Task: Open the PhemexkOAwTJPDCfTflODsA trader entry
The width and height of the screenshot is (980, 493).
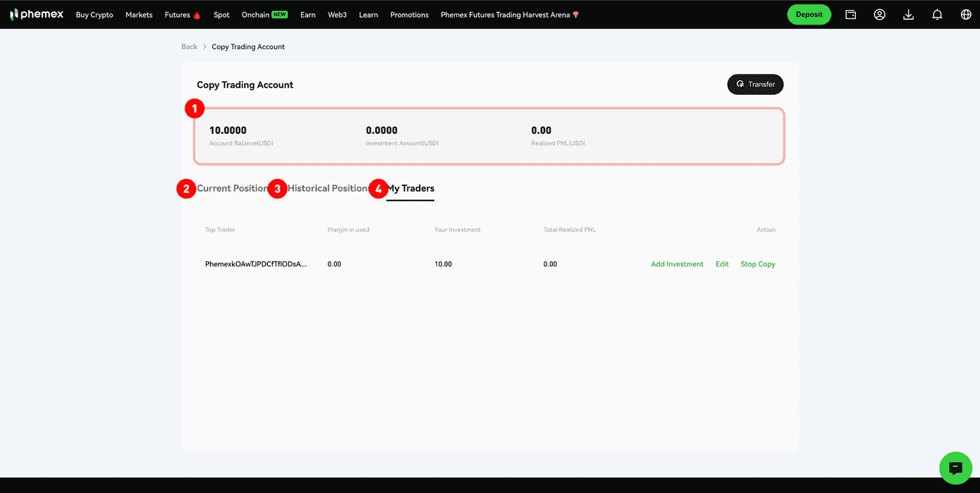Action: coord(256,264)
